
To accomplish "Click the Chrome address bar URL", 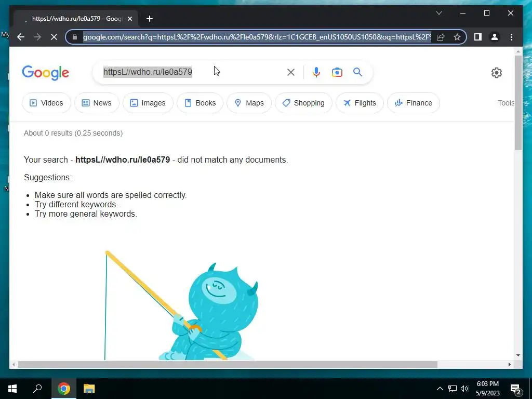I will click(257, 37).
